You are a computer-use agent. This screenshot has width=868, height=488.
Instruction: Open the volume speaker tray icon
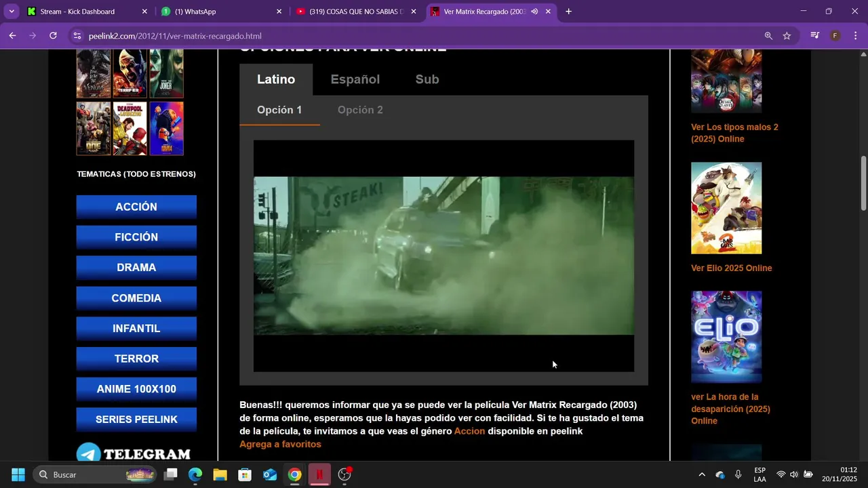point(794,474)
